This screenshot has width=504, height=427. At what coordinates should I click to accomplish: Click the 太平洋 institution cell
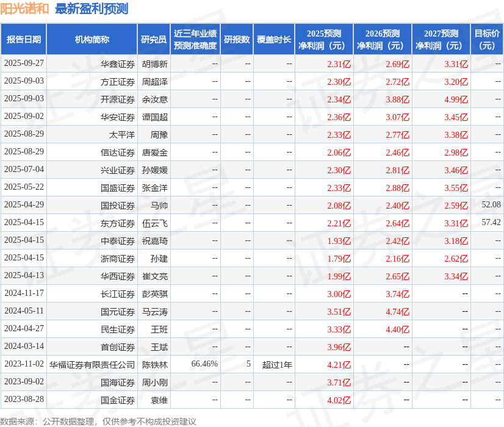pos(122,135)
